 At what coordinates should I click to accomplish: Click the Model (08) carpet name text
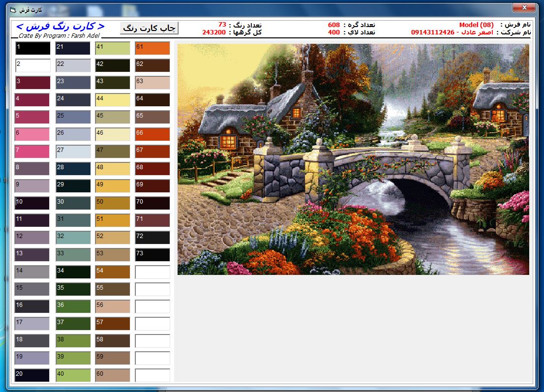476,25
